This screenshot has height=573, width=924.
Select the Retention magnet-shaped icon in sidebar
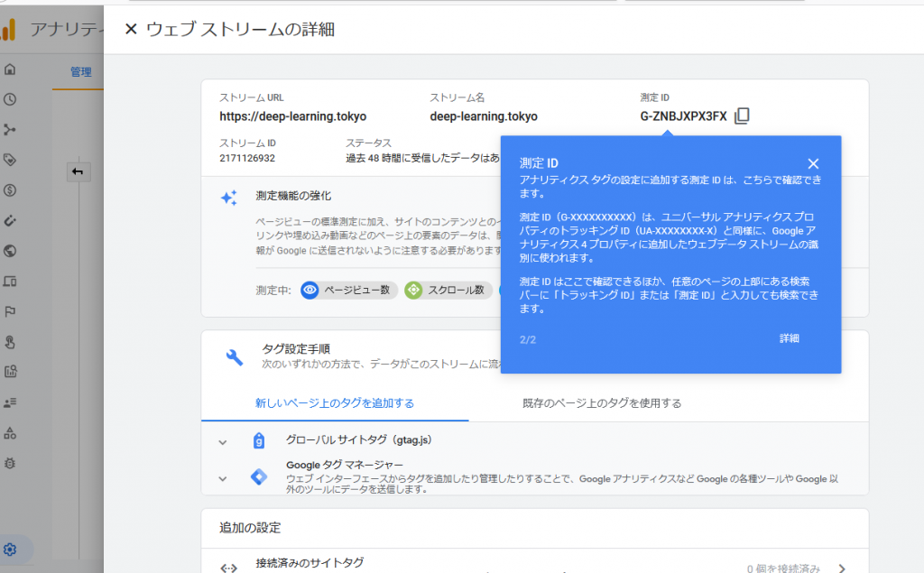point(10,220)
